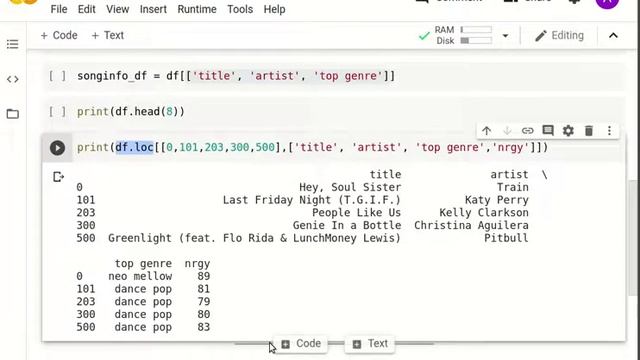Screen dimensions: 640x360
Task: Click the 'Kelly Clarkson' output text
Action: pos(484,213)
